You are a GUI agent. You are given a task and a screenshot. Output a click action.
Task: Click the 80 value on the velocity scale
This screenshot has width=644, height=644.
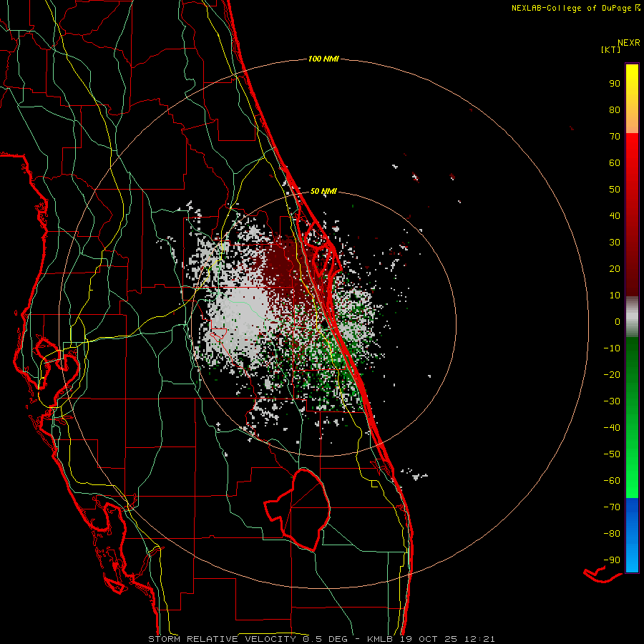[x=615, y=110]
